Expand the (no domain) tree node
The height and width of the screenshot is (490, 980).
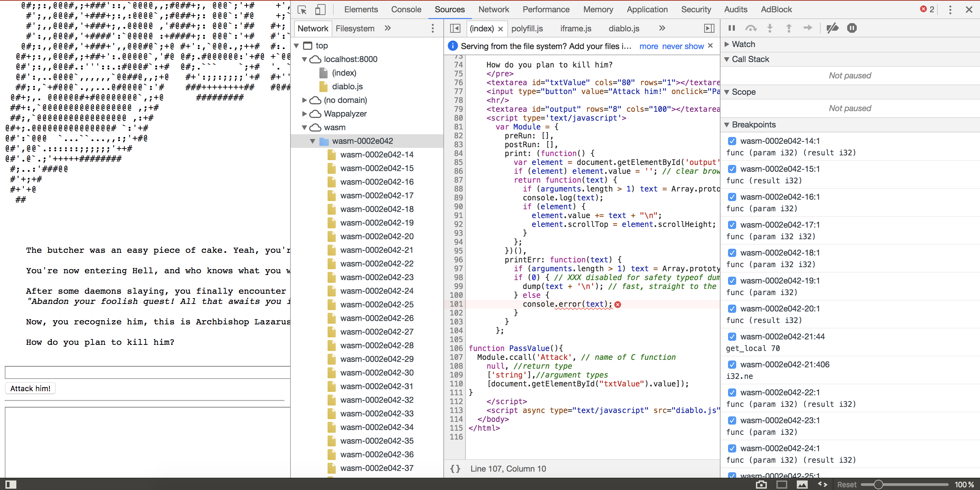click(x=304, y=100)
